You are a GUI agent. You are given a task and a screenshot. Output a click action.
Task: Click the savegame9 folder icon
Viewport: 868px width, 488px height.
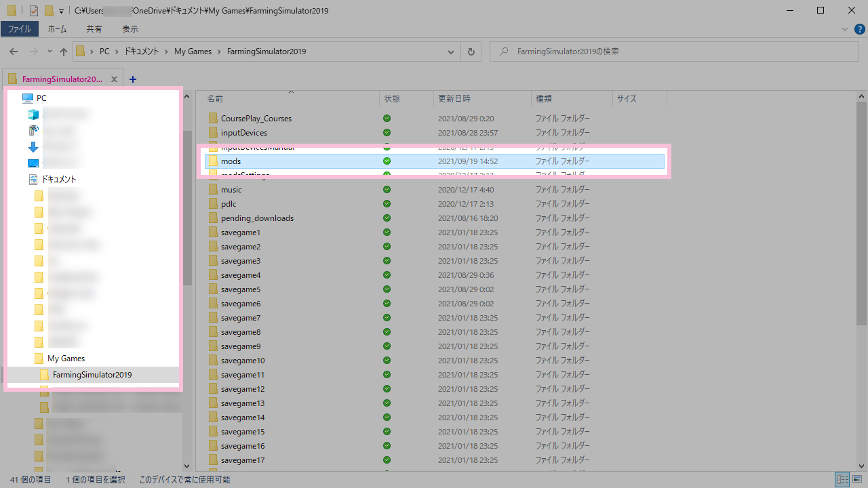point(213,346)
